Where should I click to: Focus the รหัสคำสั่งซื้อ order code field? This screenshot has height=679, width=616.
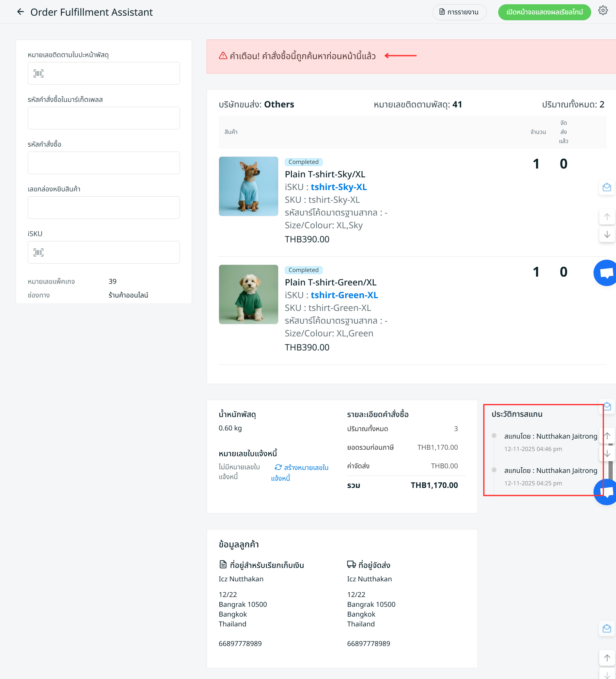(x=104, y=163)
